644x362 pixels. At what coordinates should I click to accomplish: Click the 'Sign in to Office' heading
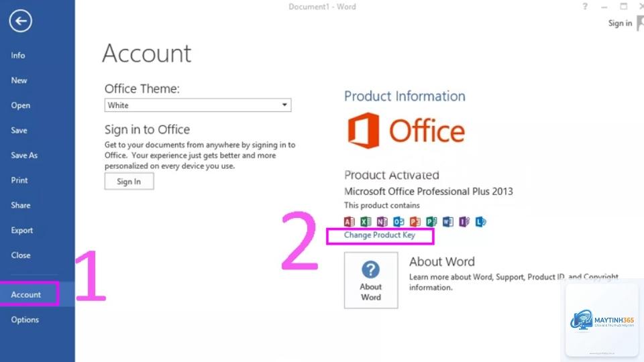(x=147, y=129)
